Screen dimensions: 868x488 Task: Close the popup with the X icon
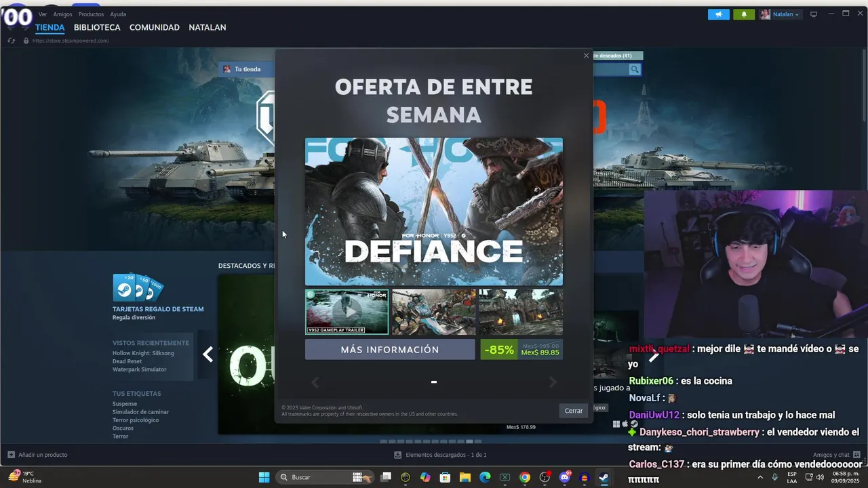(586, 56)
